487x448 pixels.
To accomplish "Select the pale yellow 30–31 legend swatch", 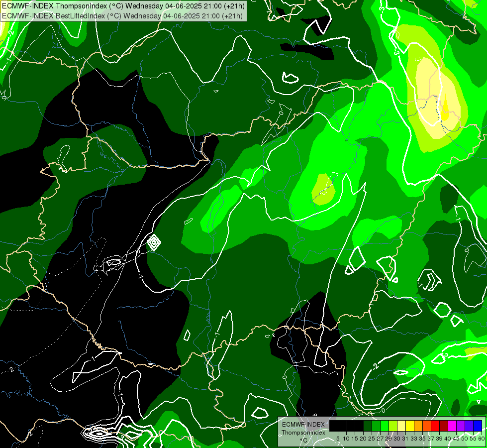I will 401,426.
